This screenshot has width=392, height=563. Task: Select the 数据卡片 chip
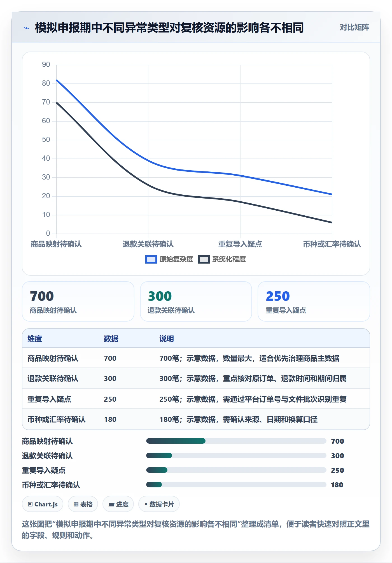tap(159, 504)
